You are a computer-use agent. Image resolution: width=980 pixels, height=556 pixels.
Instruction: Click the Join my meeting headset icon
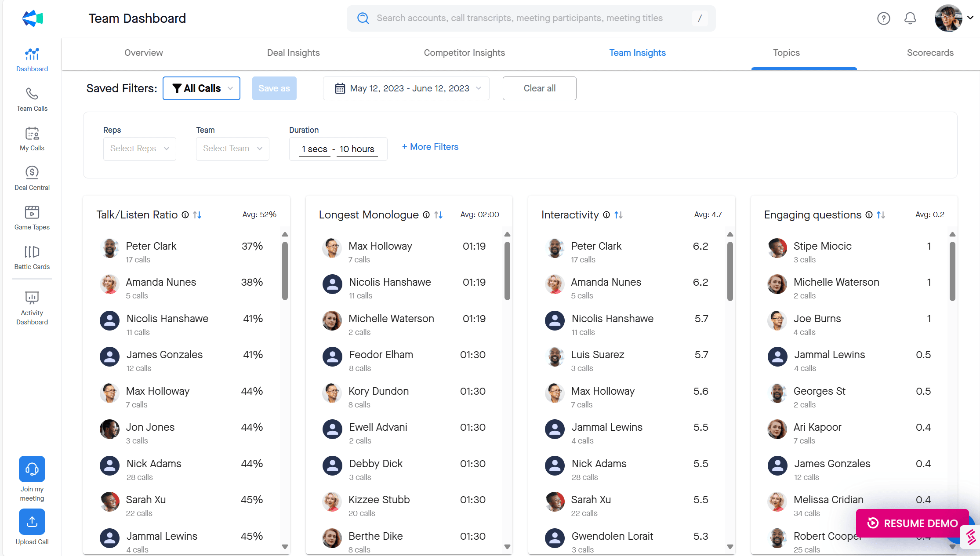point(32,469)
